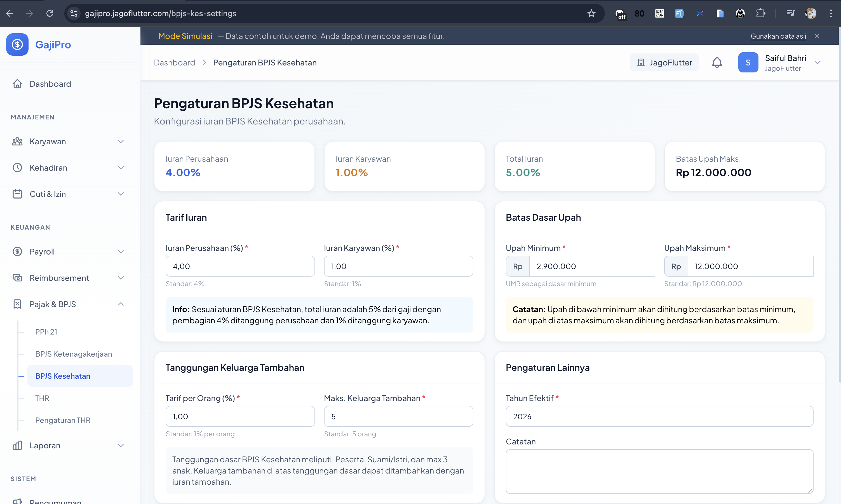
Task: Select the BPJS Kesehatan submenu item
Action: [80, 376]
